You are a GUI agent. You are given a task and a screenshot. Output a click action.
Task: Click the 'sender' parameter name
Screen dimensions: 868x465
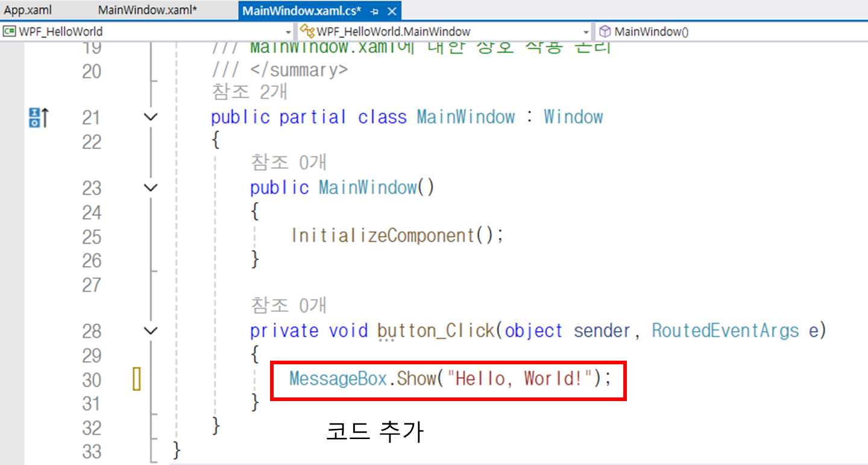[x=602, y=331]
